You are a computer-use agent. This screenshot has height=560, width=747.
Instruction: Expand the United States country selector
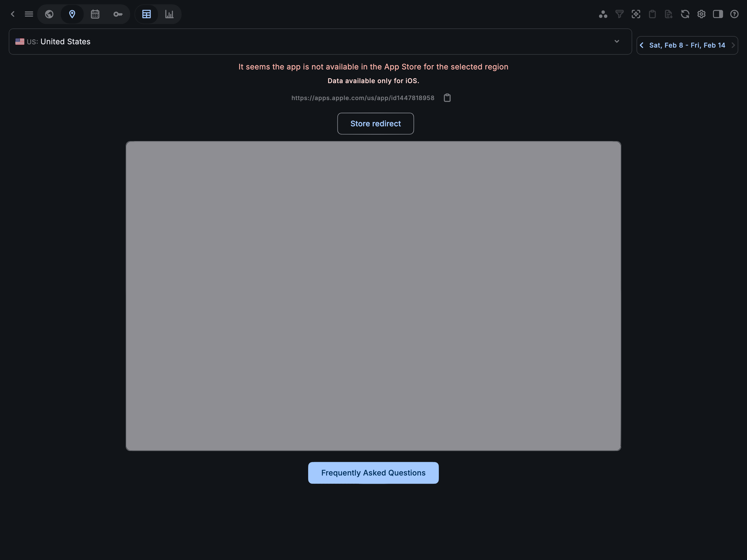[617, 41]
